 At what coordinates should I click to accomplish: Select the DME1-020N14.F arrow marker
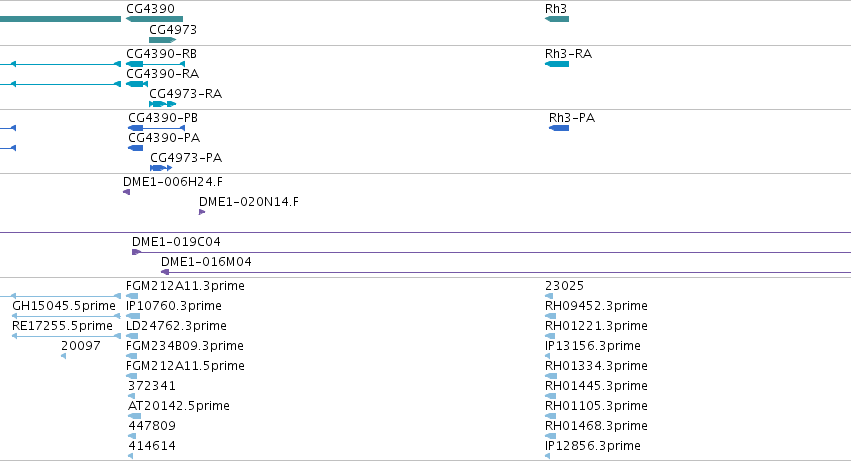[x=202, y=212]
